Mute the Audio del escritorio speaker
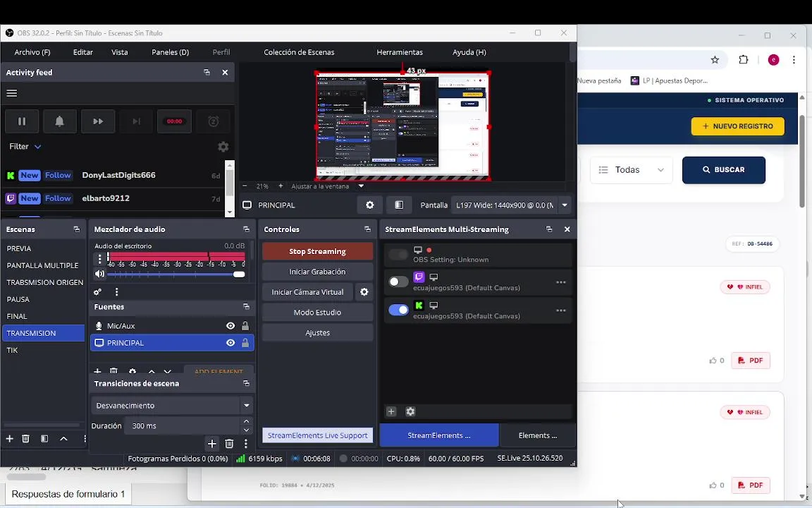This screenshot has width=812, height=508. [x=99, y=274]
